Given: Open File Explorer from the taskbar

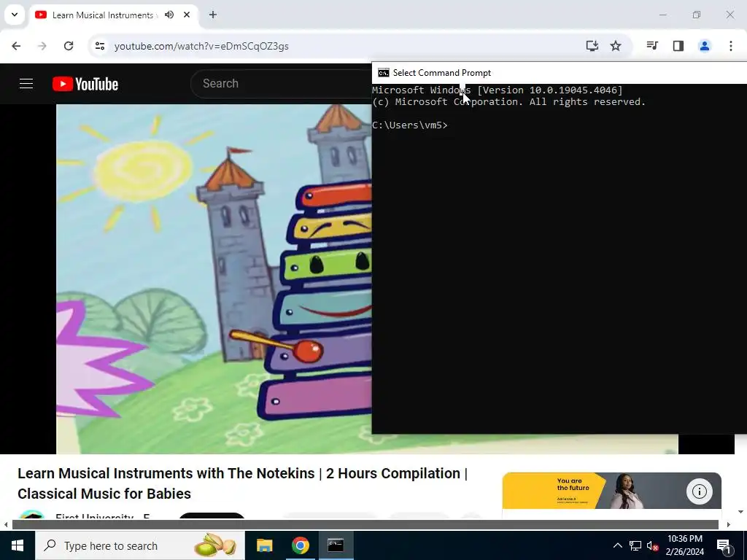Looking at the screenshot, I should tap(264, 545).
